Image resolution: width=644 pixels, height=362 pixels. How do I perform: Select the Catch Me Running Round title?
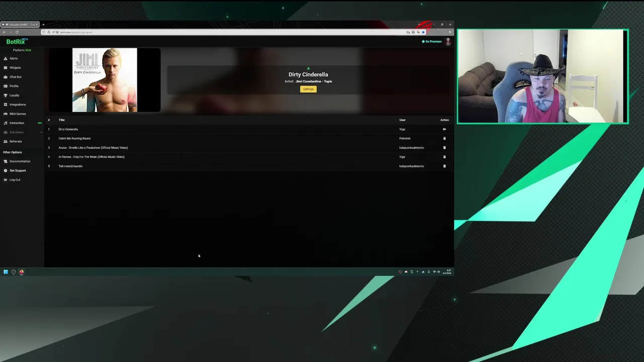pyautogui.click(x=74, y=138)
